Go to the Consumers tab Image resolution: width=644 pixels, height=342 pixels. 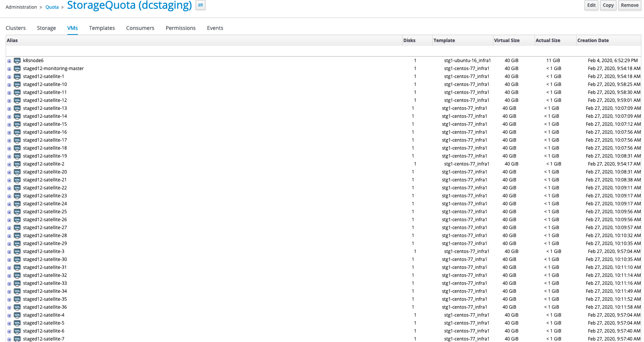coord(140,28)
